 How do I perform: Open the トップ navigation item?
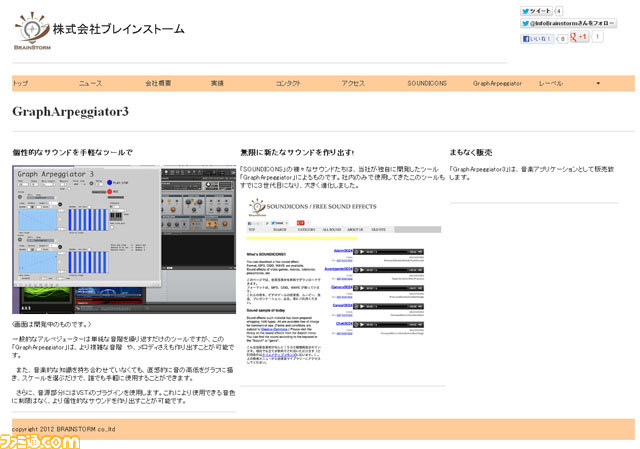[x=20, y=83]
